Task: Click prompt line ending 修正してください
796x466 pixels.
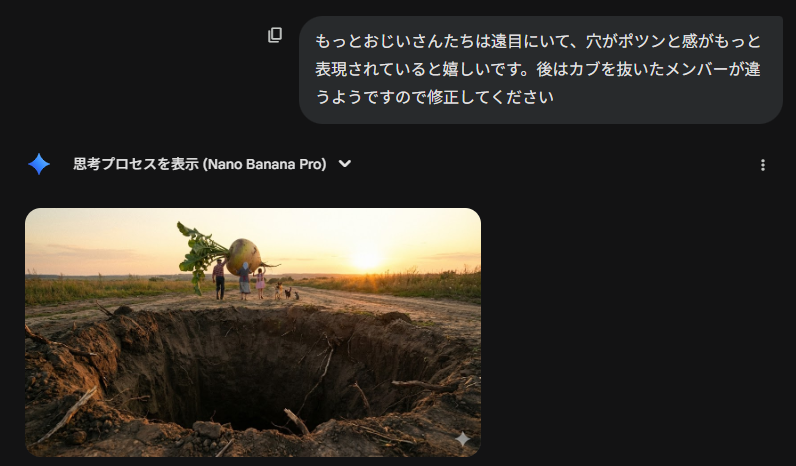Action: (x=435, y=96)
